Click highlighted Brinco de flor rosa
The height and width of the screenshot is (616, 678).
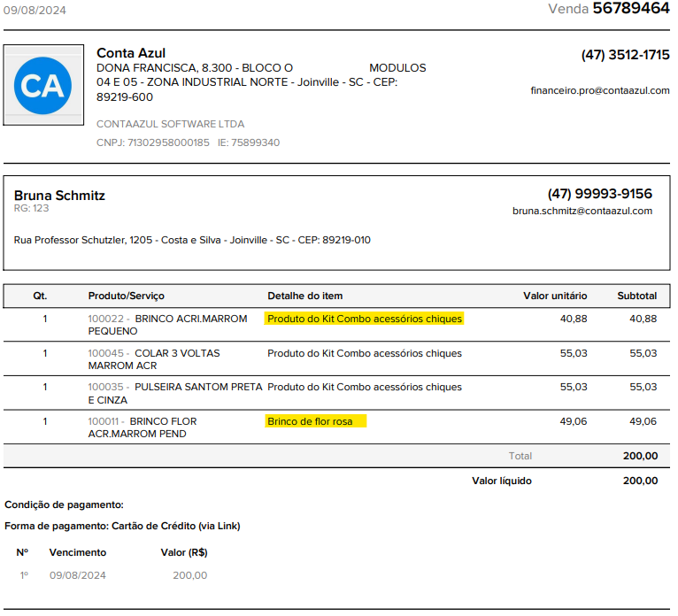pyautogui.click(x=316, y=421)
